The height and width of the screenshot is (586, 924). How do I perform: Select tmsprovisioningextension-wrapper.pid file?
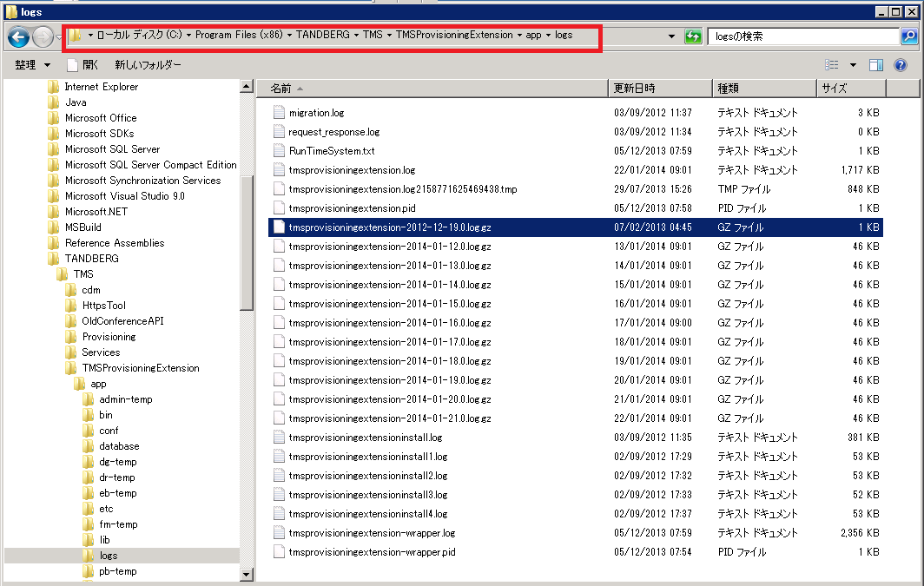click(372, 552)
